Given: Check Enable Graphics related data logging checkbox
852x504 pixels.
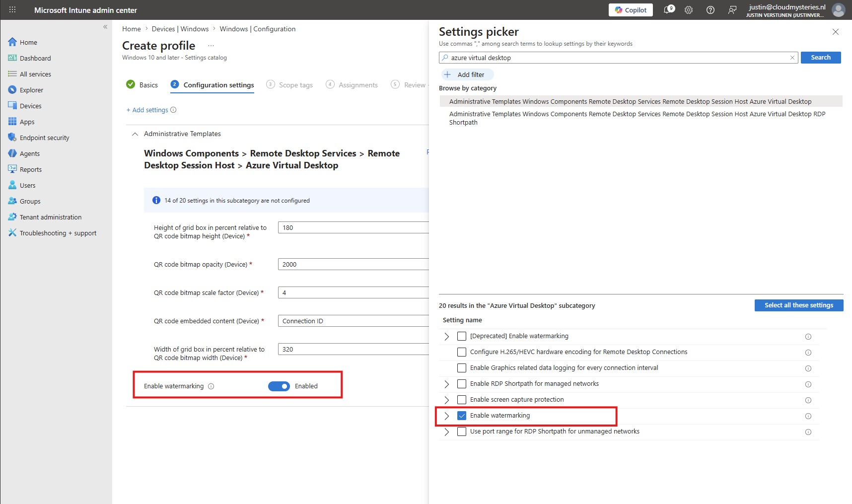Looking at the screenshot, I should [x=462, y=368].
